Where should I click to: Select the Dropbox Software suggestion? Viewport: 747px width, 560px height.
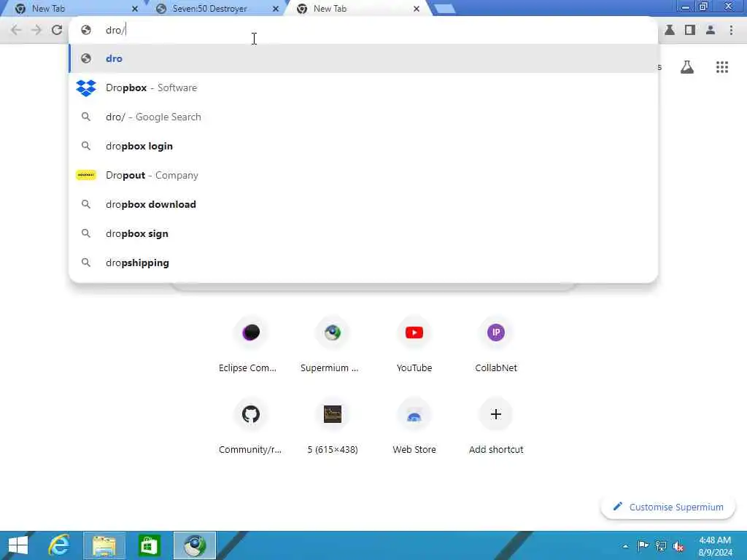pyautogui.click(x=363, y=87)
